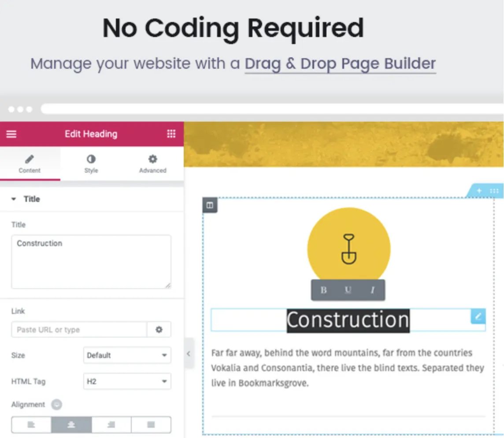
Task: Switch to the Advanced tab
Action: (x=153, y=163)
